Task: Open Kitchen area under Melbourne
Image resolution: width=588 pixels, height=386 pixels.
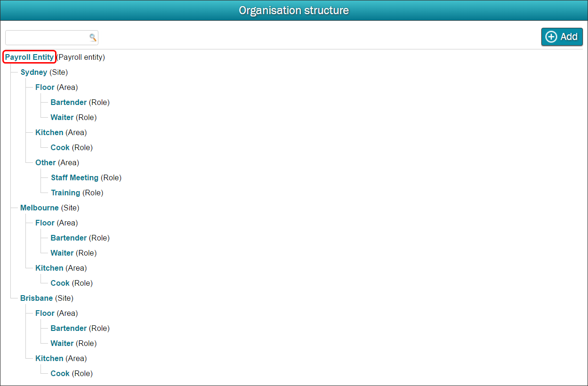Action: 49,268
